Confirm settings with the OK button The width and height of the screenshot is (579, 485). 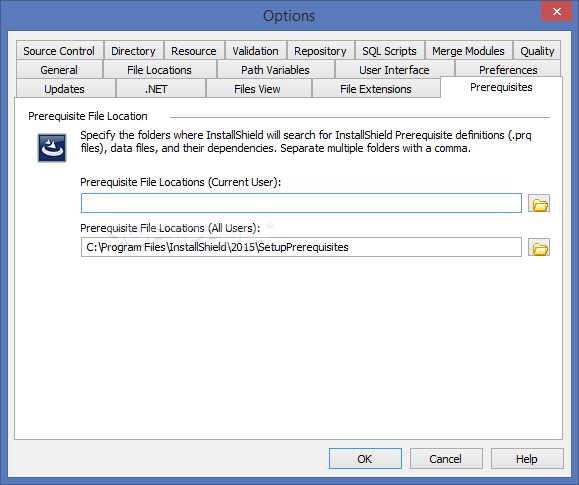(365, 459)
